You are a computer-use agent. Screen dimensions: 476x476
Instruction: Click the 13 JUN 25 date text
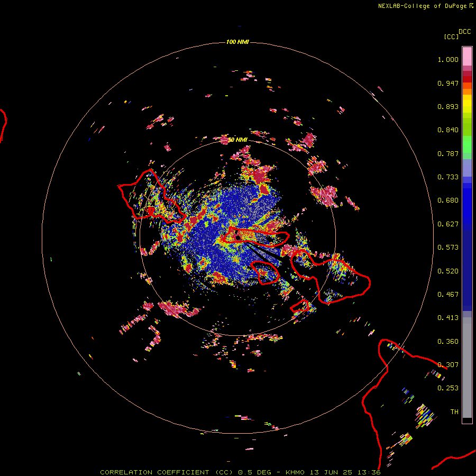tap(331, 472)
